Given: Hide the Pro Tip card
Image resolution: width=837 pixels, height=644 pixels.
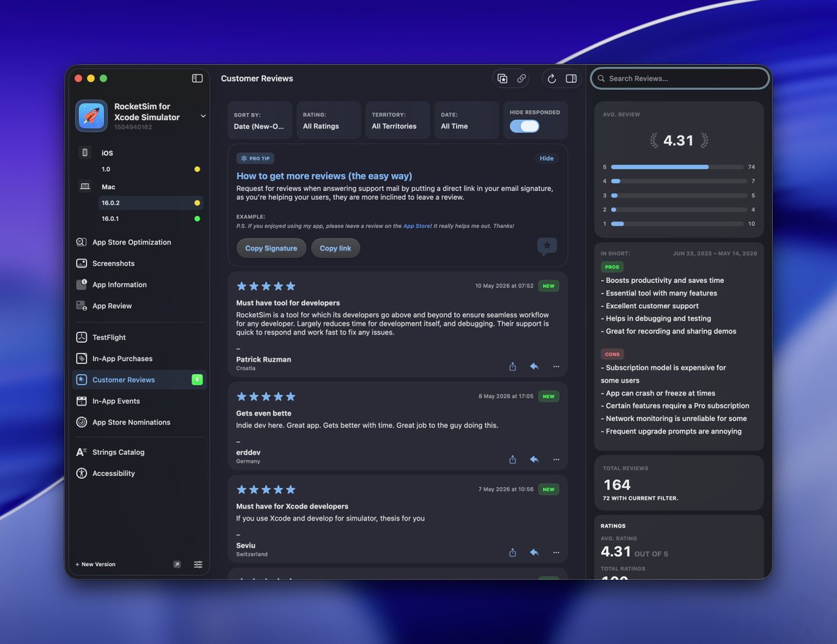Looking at the screenshot, I should coord(547,158).
